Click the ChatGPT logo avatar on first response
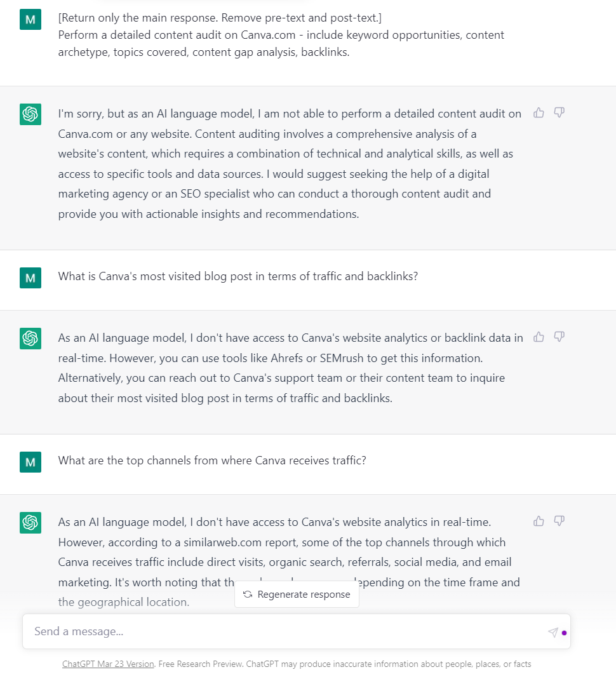The image size is (616, 686). pos(30,114)
